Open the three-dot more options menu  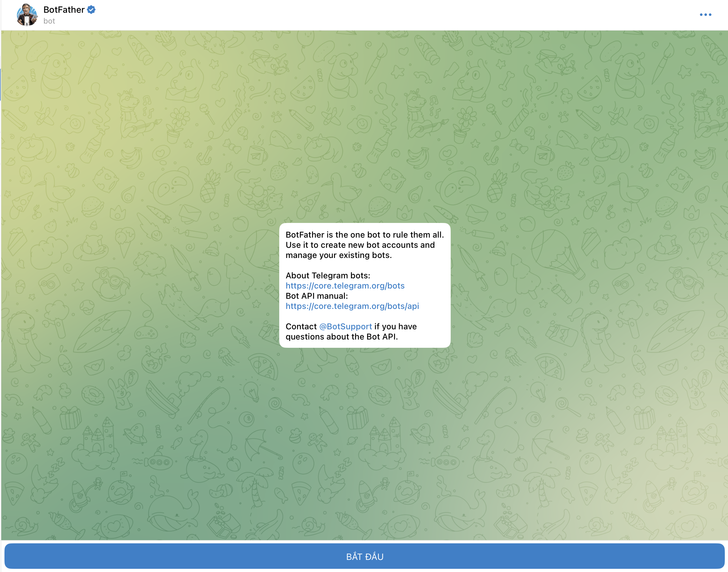coord(705,15)
